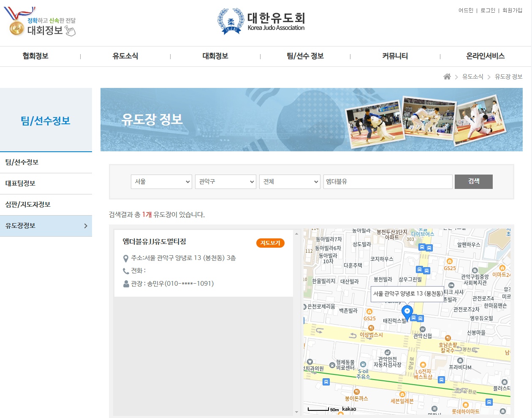Click the results list scrollbar down arrow
This screenshot has width=532, height=418.
[296, 412]
